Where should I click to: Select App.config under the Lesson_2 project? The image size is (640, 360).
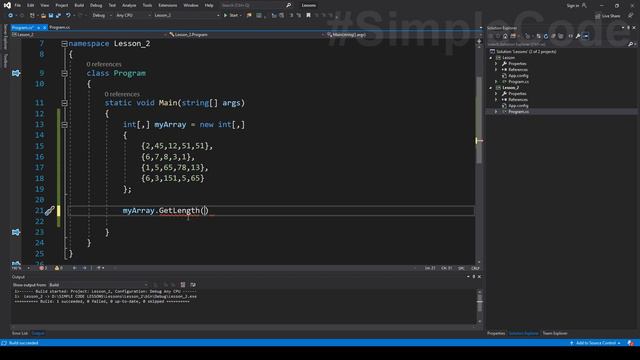click(x=518, y=106)
